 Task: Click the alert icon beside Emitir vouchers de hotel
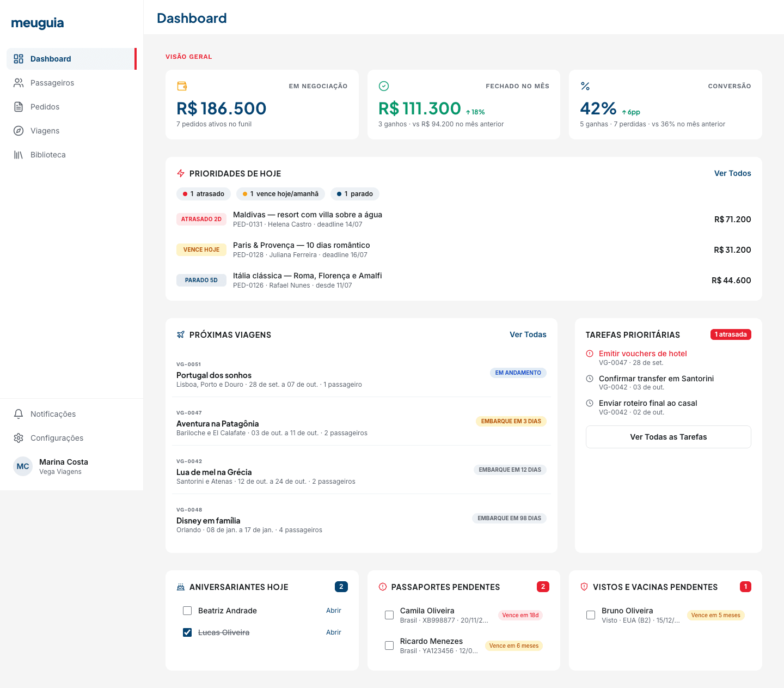click(x=590, y=354)
